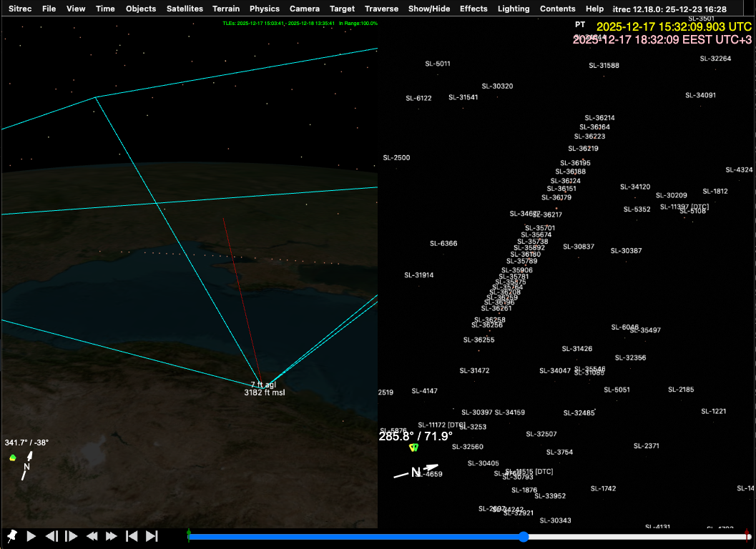
Task: Pin the playback control bar
Action: (x=11, y=535)
